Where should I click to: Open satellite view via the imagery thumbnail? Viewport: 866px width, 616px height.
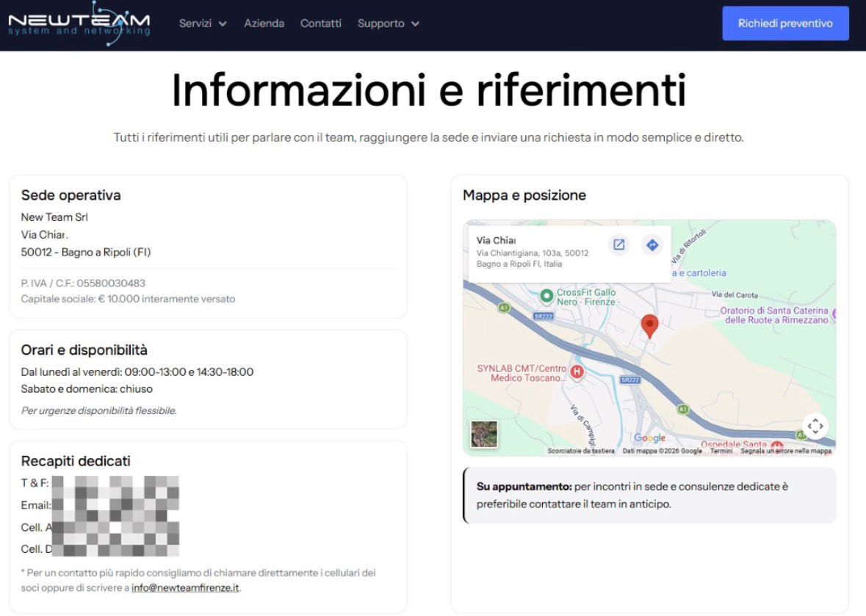click(x=485, y=435)
